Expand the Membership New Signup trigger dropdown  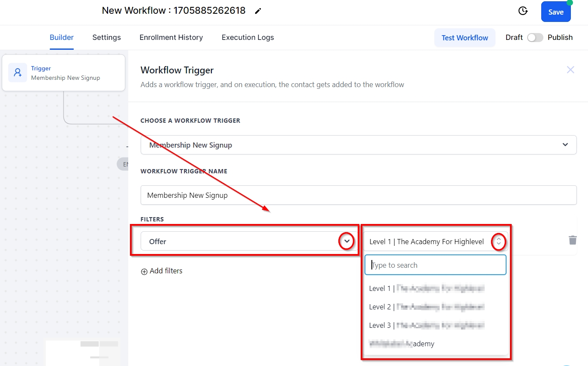click(565, 145)
